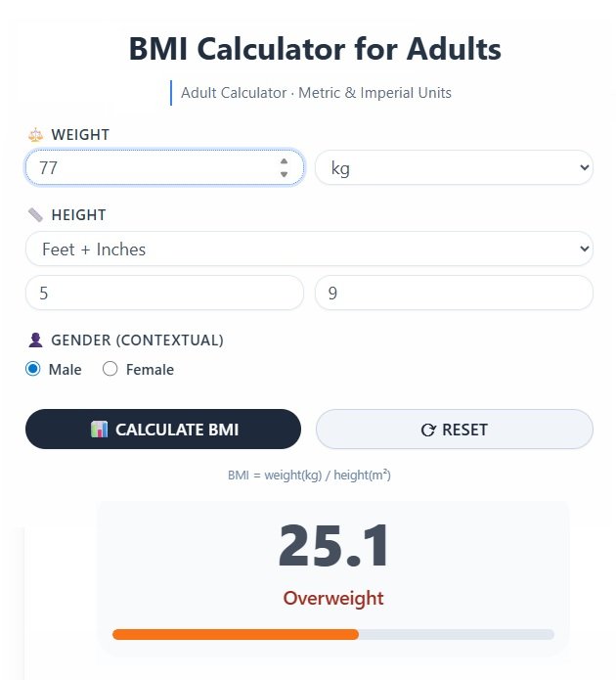Open the kg weight unit dropdown
Image resolution: width=616 pixels, height=680 pixels.
point(454,168)
